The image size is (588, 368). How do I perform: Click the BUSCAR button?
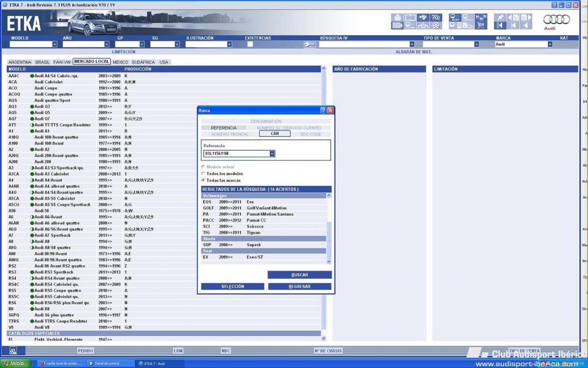click(x=299, y=275)
